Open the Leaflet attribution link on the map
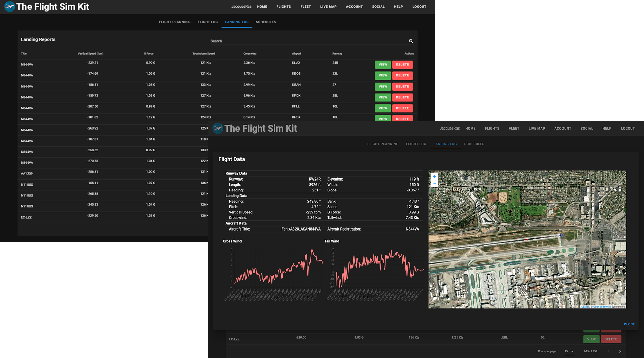The image size is (644, 358). point(584,307)
